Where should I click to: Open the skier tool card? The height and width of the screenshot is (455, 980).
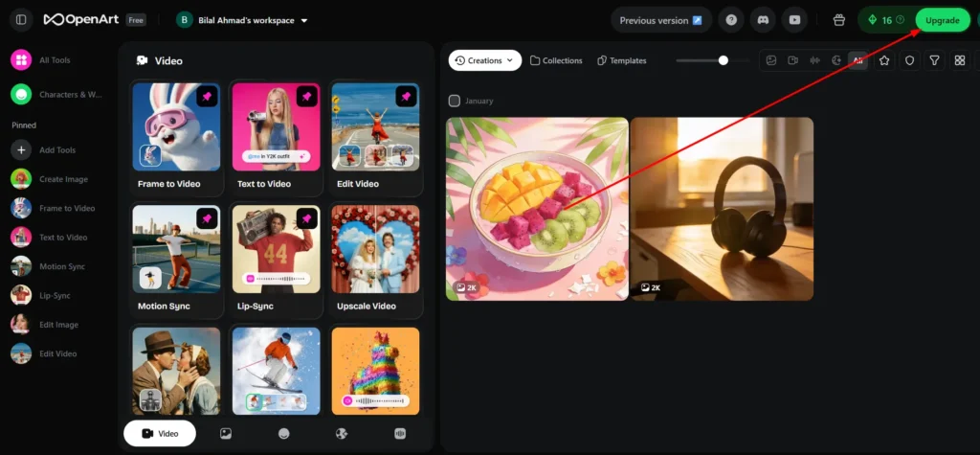277,371
